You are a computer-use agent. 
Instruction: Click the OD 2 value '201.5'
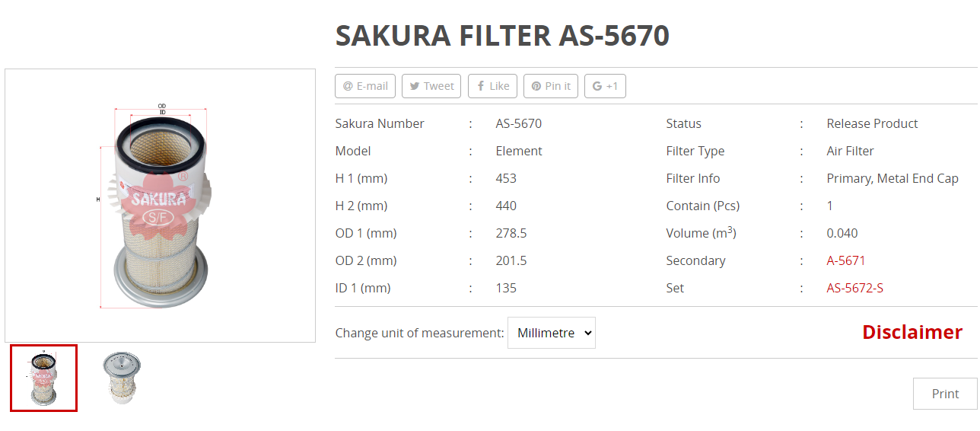[x=511, y=260]
